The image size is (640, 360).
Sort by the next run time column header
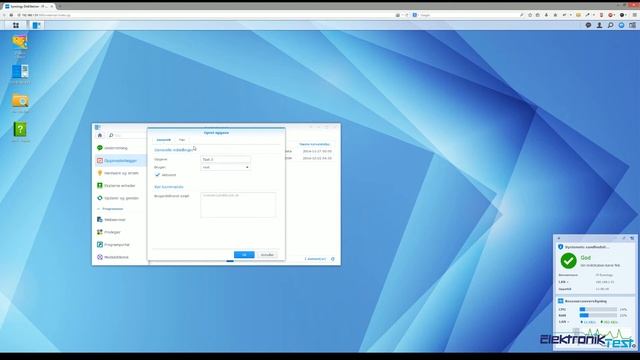pos(314,144)
